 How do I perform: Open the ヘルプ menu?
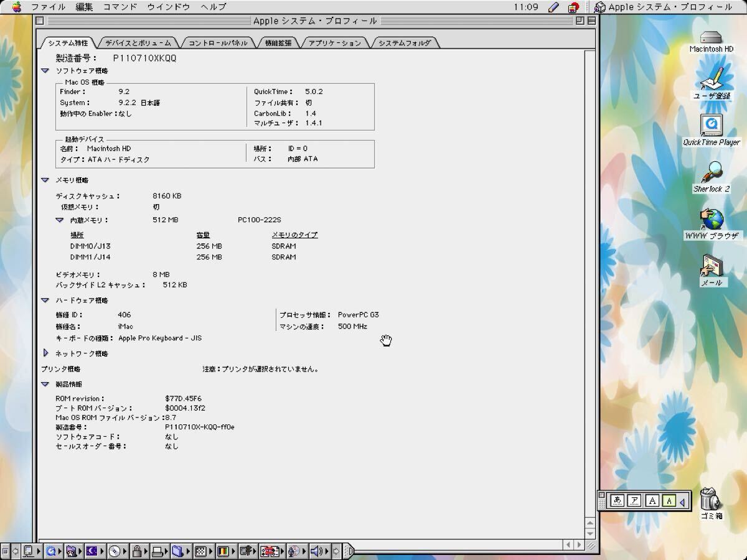214,7
